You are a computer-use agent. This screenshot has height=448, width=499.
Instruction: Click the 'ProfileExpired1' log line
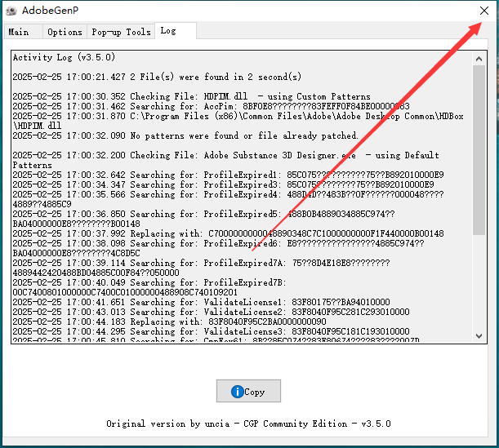(x=228, y=175)
